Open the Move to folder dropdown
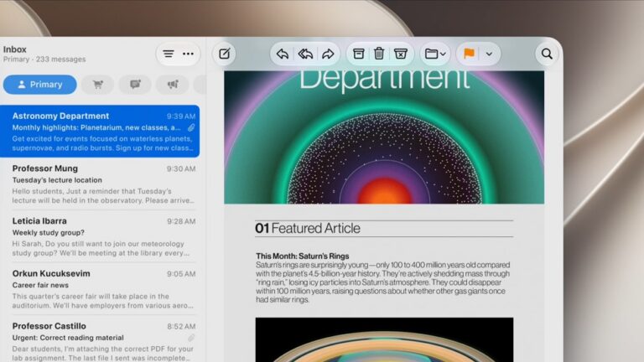The image size is (644, 362). [x=435, y=54]
